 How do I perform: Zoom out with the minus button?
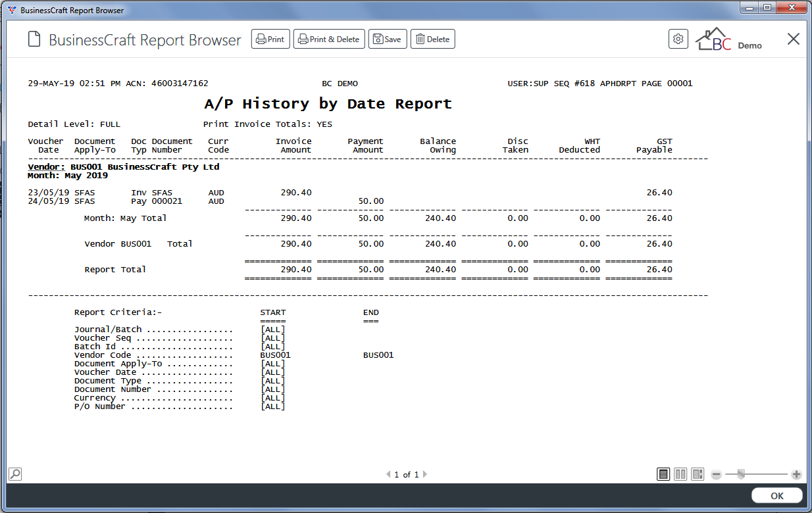tap(717, 474)
